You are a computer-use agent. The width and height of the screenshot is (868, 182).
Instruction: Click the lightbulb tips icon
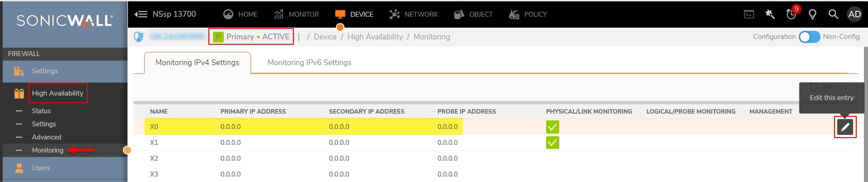(x=812, y=14)
